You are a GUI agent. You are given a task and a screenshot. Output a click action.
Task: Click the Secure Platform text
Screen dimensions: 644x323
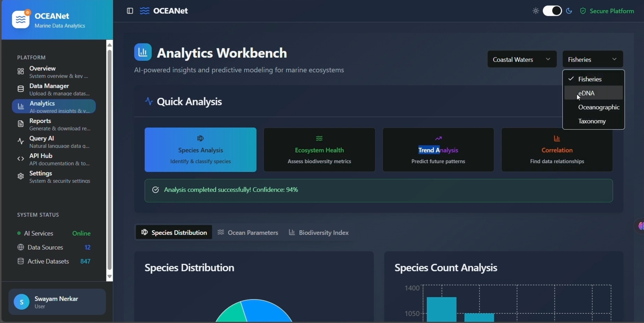[x=612, y=11]
